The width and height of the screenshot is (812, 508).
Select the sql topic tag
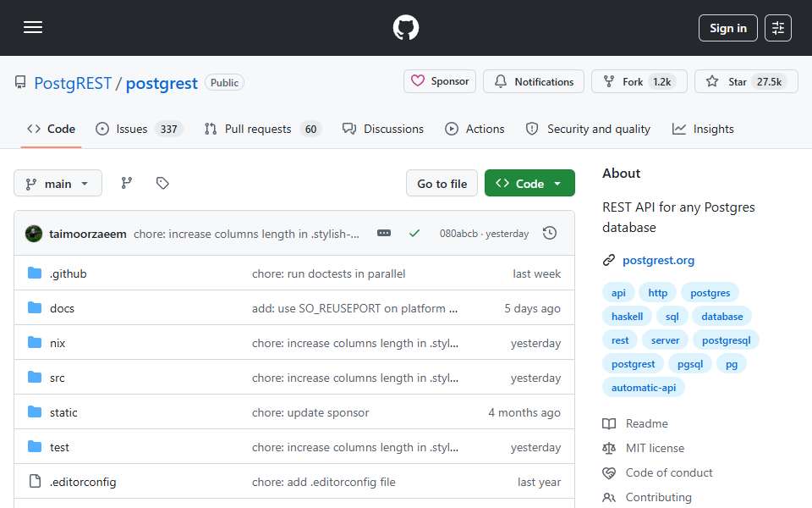[x=672, y=317]
